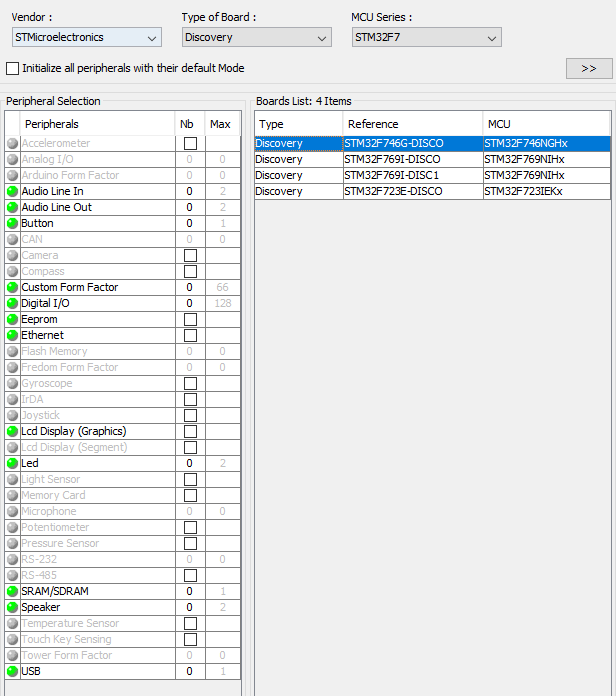
Task: Open the MCU Series dropdown
Action: [x=426, y=37]
